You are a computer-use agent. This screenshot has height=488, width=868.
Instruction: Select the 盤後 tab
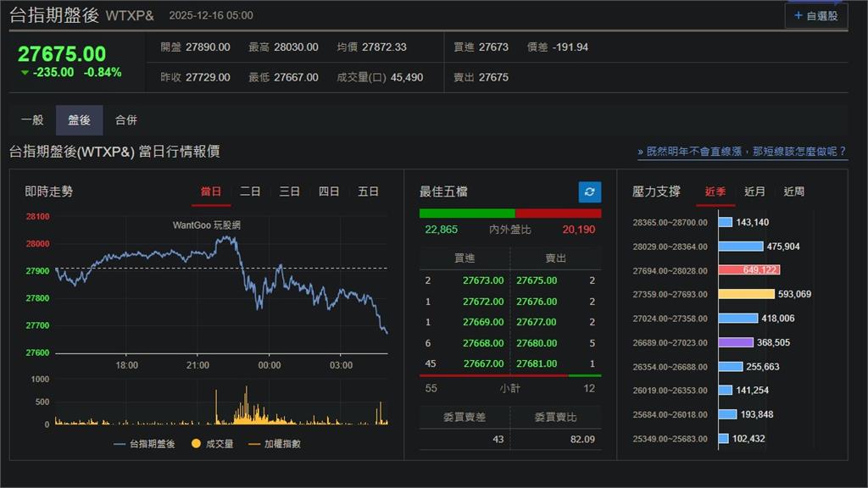tap(79, 119)
